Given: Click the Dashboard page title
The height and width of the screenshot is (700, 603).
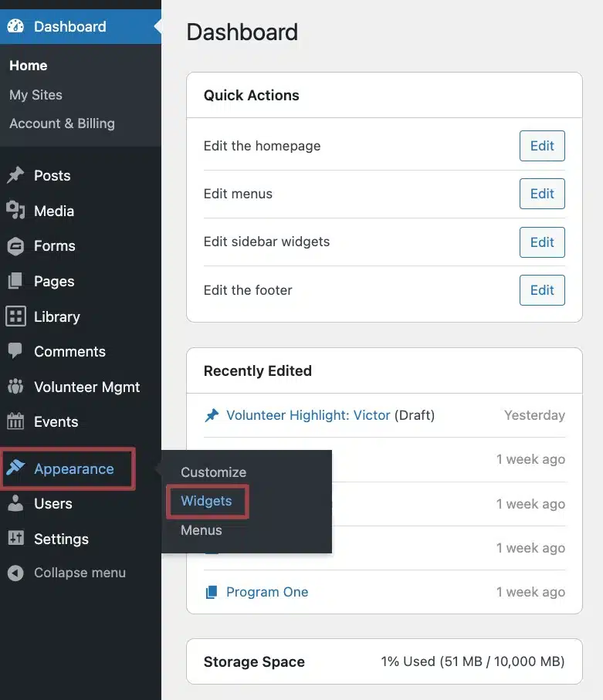Looking at the screenshot, I should (x=242, y=32).
